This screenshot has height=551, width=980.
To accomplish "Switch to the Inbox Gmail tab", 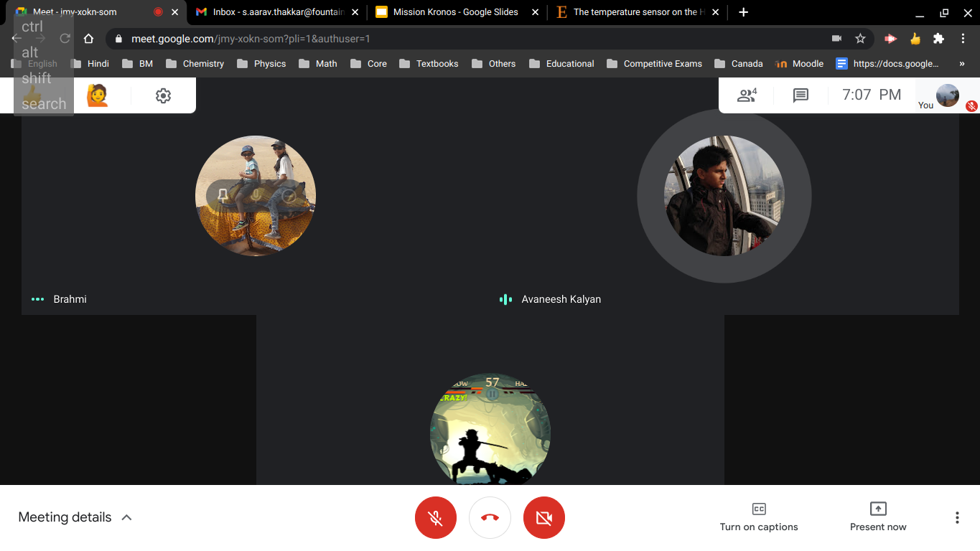I will [276, 12].
